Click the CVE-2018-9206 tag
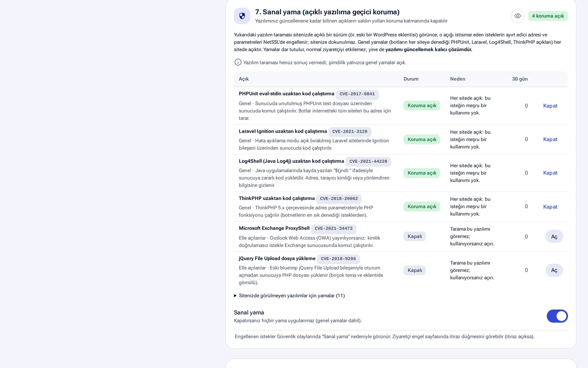588x368 pixels. (x=338, y=259)
